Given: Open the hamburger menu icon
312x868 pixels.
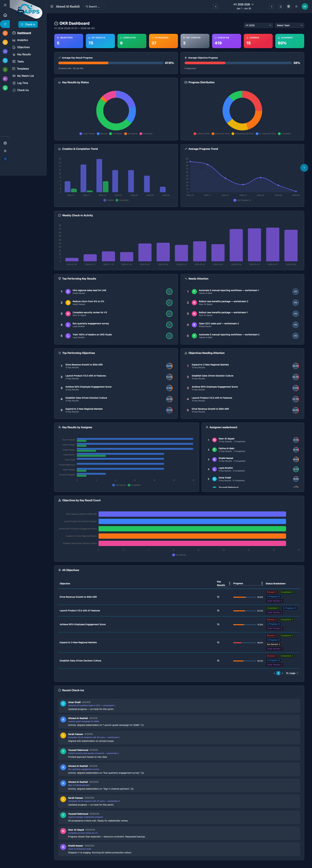Looking at the screenshot, I should click(x=5, y=5).
